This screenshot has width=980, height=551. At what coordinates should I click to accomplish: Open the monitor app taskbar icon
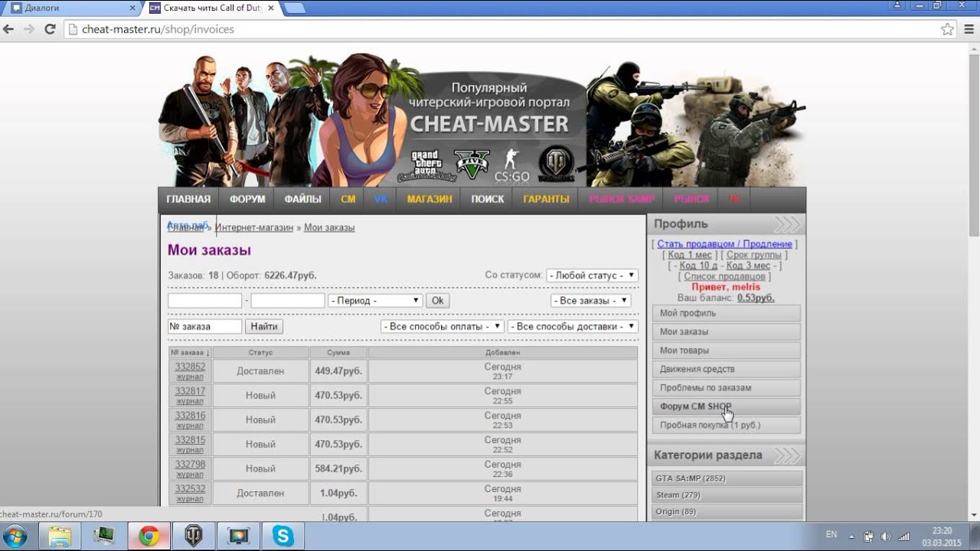pos(239,536)
